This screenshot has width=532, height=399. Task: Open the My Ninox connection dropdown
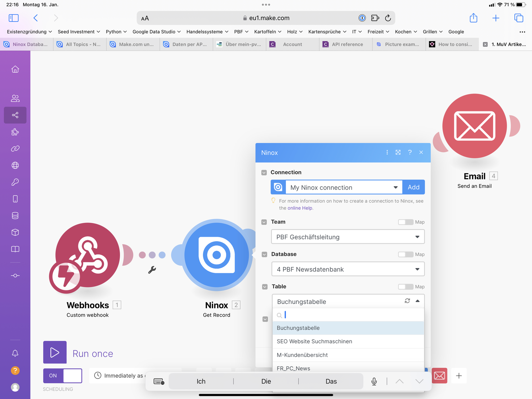[x=344, y=187]
